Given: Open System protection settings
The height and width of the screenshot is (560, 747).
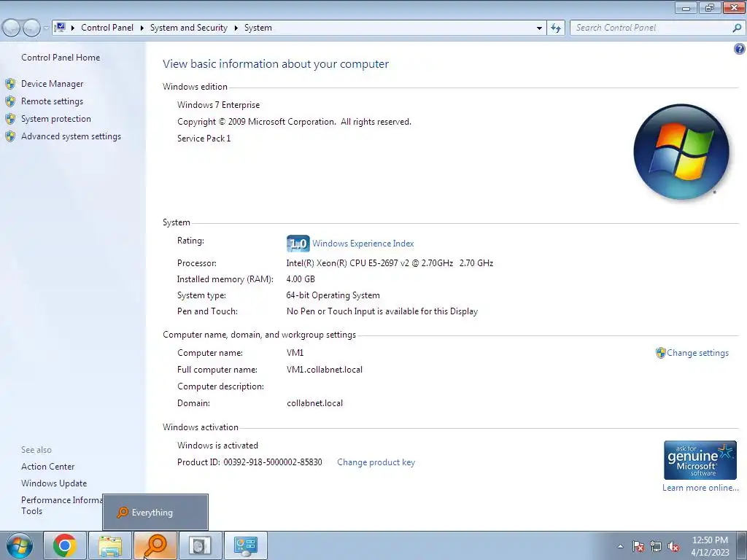Looking at the screenshot, I should (x=55, y=119).
